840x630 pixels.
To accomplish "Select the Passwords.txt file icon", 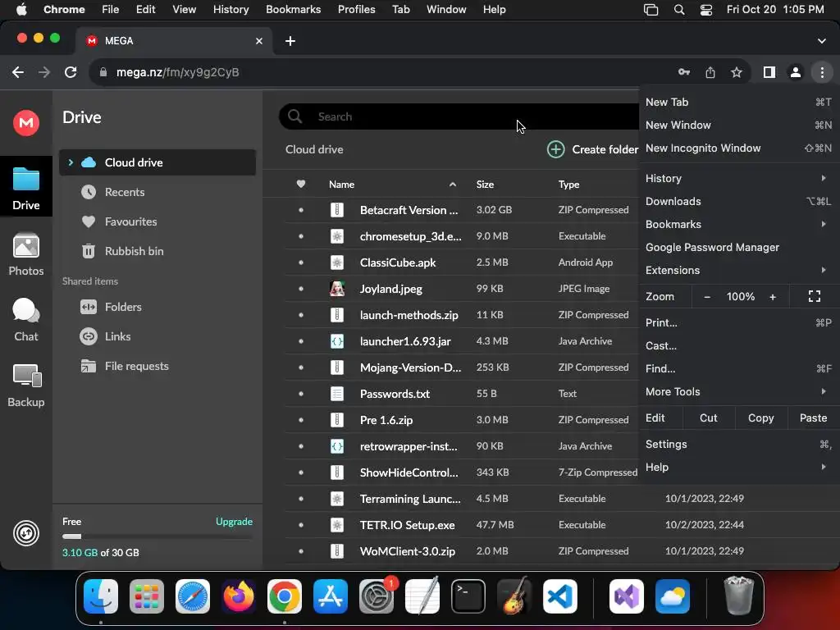I will coord(337,394).
